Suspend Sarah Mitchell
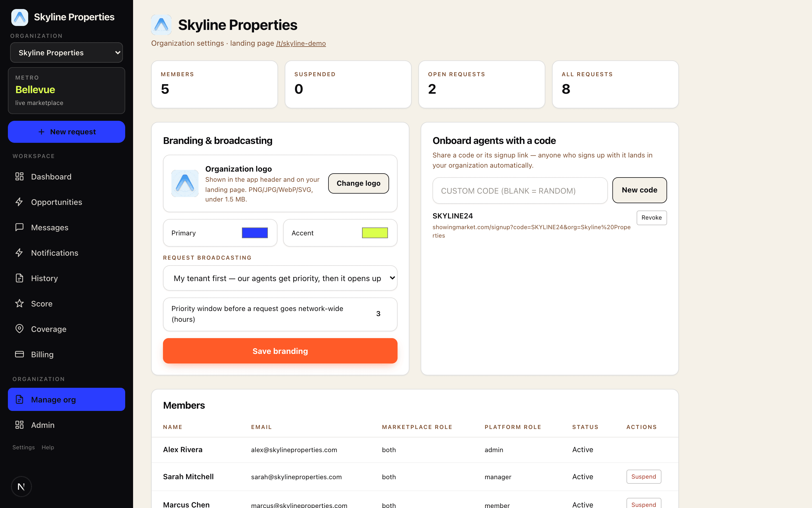Image resolution: width=812 pixels, height=508 pixels. tap(644, 476)
